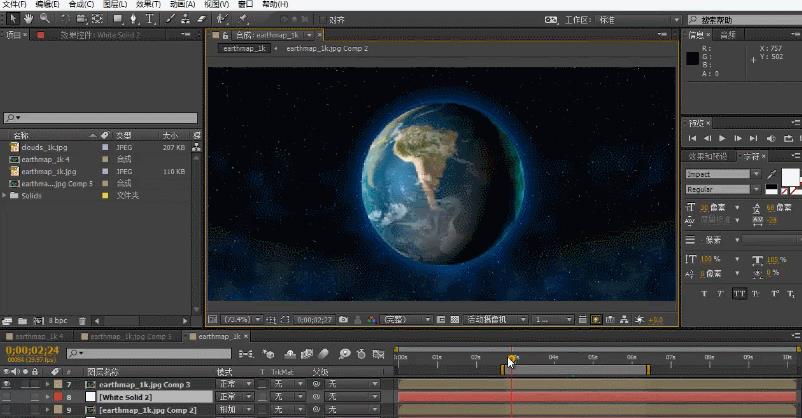Select the Pen tool

pos(133,19)
